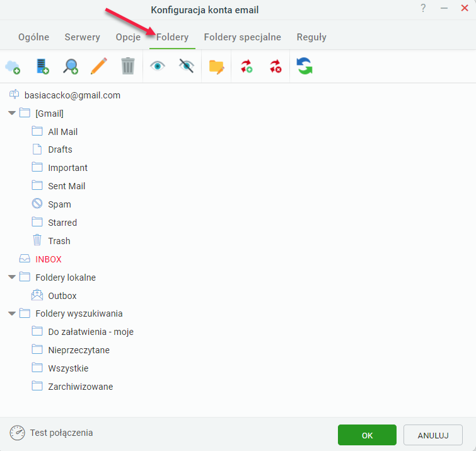The image size is (476, 451).
Task: Select the Foldery lokalne label
Action: (x=66, y=278)
